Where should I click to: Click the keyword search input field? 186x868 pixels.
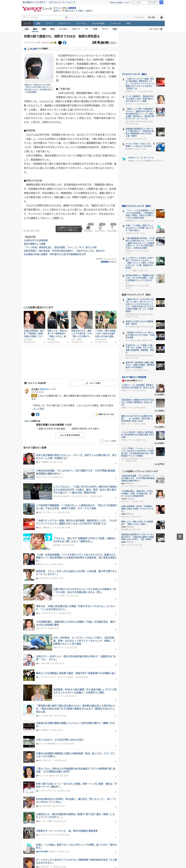click(44, 18)
